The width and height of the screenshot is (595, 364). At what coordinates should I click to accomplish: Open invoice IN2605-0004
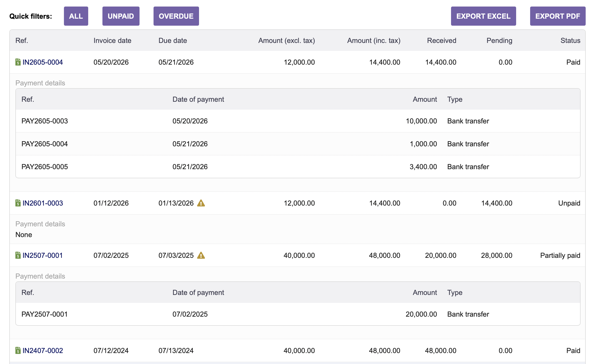click(42, 62)
